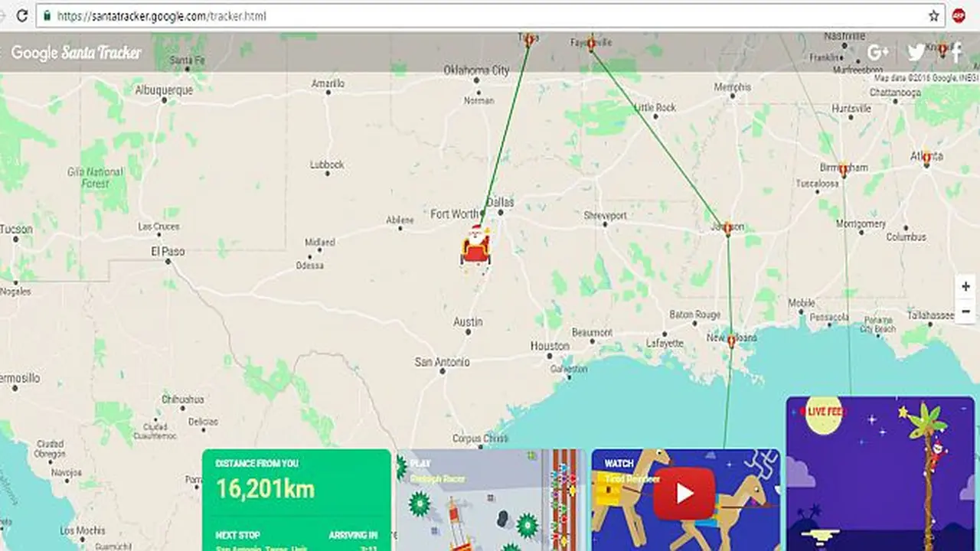Click the Houston city label

(x=550, y=346)
